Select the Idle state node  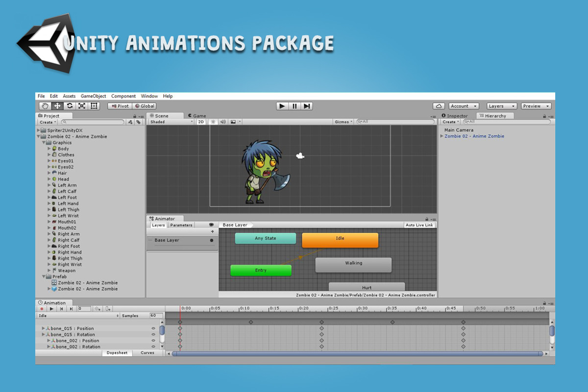tap(340, 240)
